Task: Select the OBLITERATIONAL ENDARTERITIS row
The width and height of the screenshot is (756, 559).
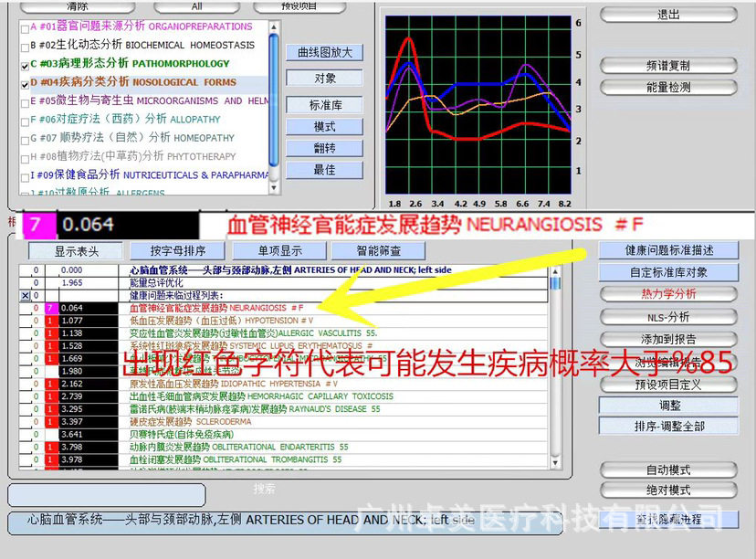Action: click(x=283, y=447)
